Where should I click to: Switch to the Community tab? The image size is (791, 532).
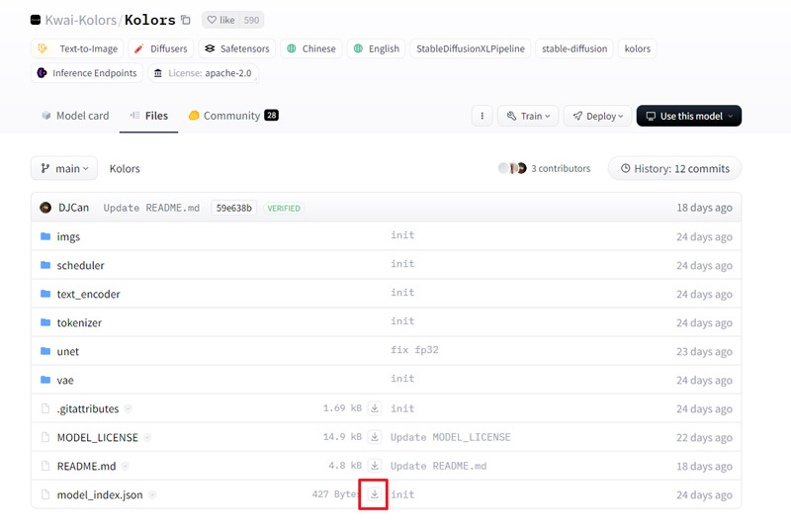coord(232,116)
